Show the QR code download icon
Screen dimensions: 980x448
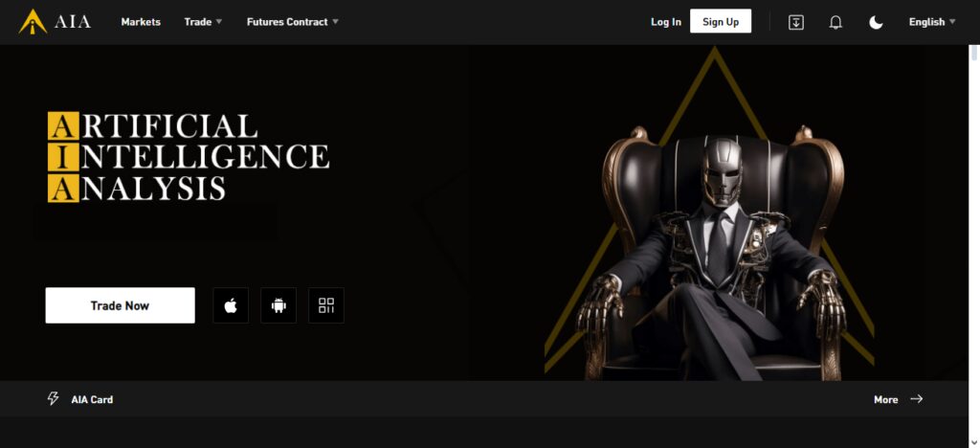[x=326, y=305]
